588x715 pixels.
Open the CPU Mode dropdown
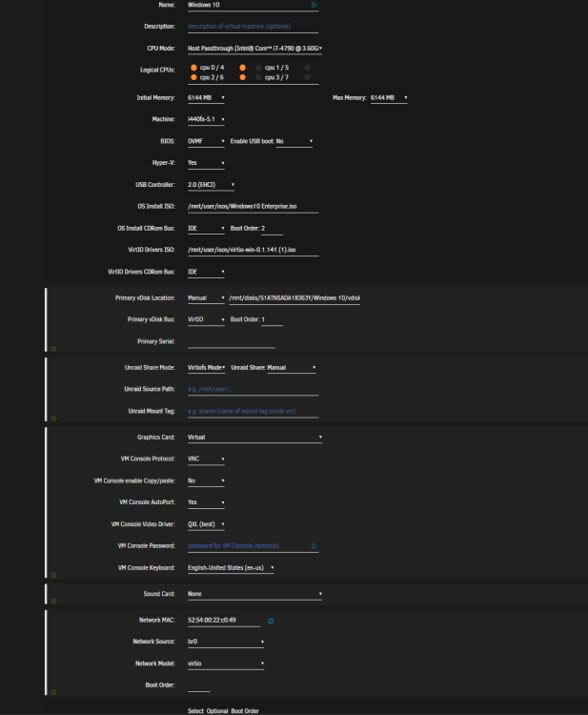[x=254, y=49]
